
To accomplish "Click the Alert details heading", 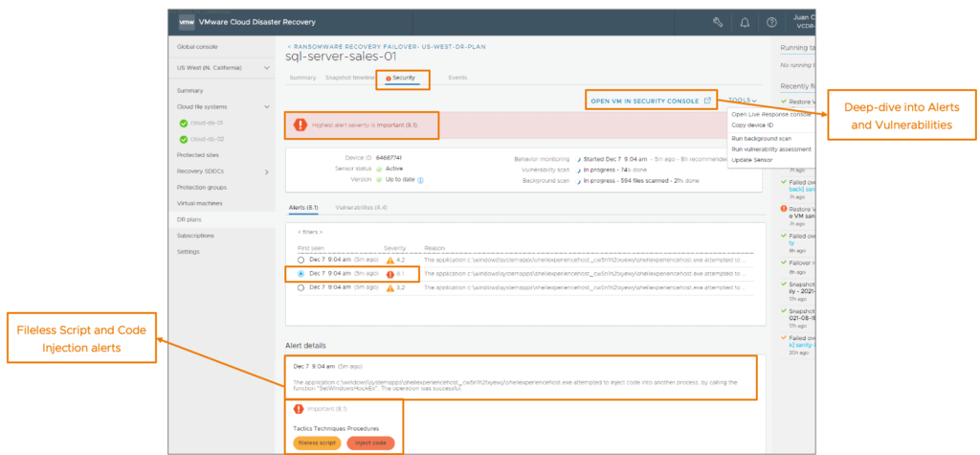I will [x=305, y=346].
